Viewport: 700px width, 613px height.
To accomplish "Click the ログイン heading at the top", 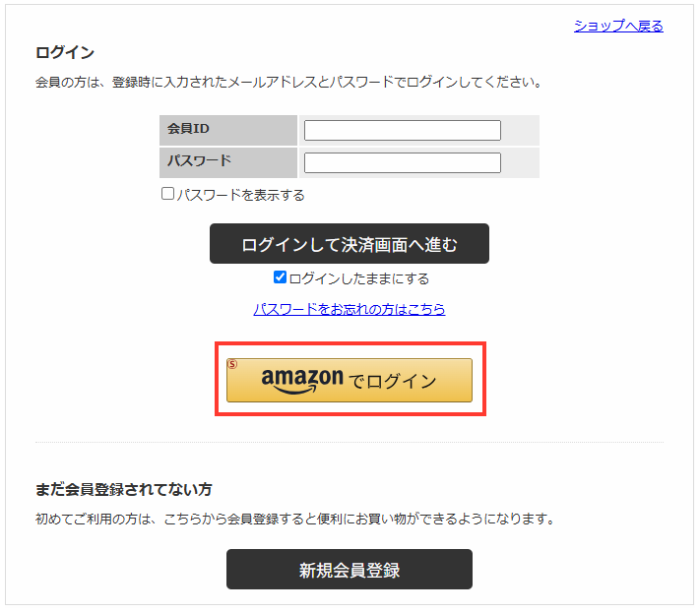I will (x=65, y=52).
